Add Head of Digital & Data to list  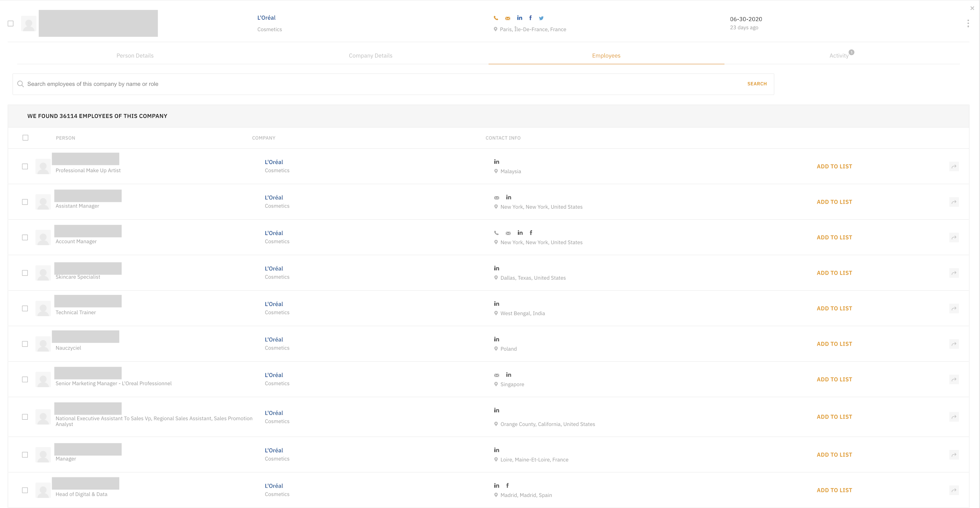point(835,490)
